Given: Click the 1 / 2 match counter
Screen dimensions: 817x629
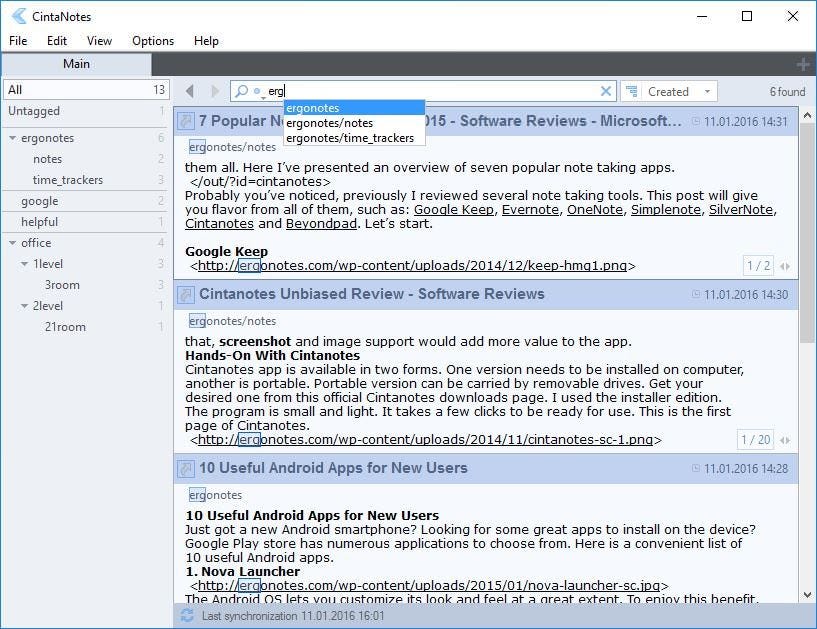Looking at the screenshot, I should point(758,266).
